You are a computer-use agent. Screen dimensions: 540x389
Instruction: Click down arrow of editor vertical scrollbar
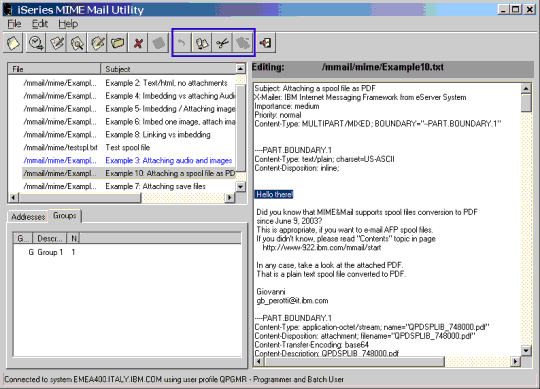526,351
